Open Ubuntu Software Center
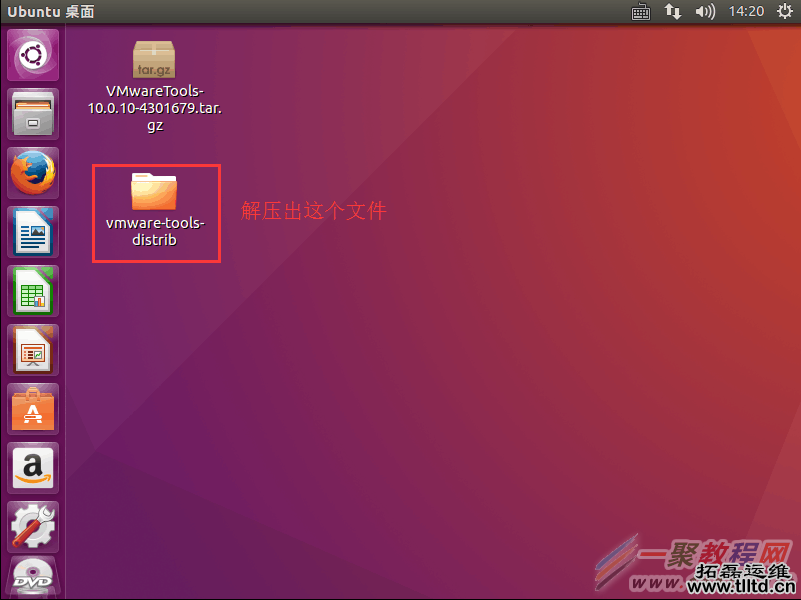 [32, 408]
